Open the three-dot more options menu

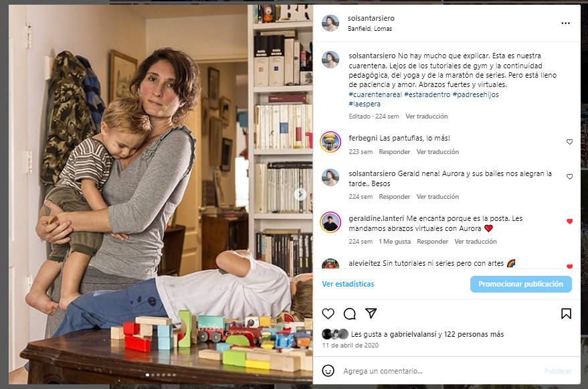coord(565,23)
